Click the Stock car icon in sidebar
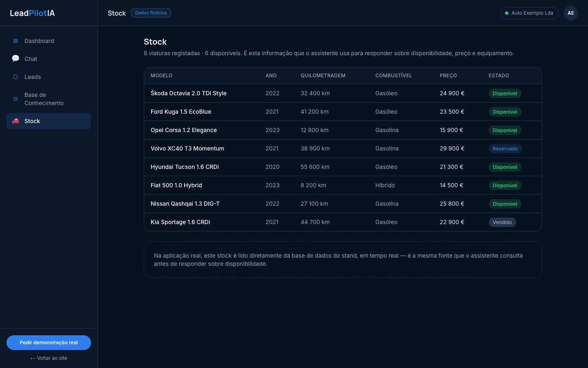This screenshot has height=368, width=588. (16, 121)
